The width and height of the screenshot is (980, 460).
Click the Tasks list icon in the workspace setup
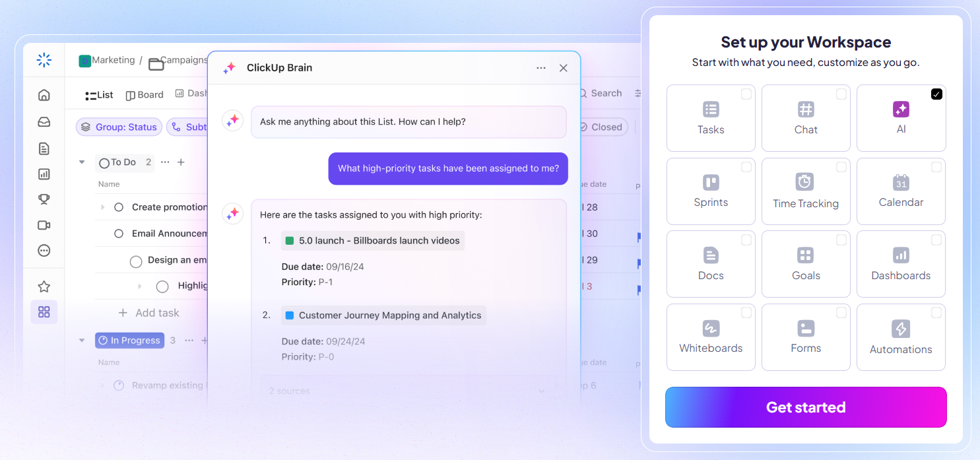pyautogui.click(x=711, y=110)
